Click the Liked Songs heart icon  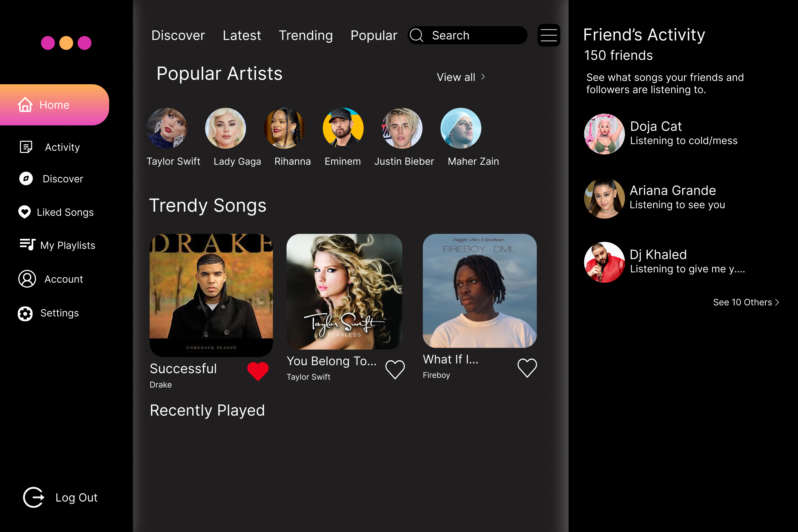[24, 212]
